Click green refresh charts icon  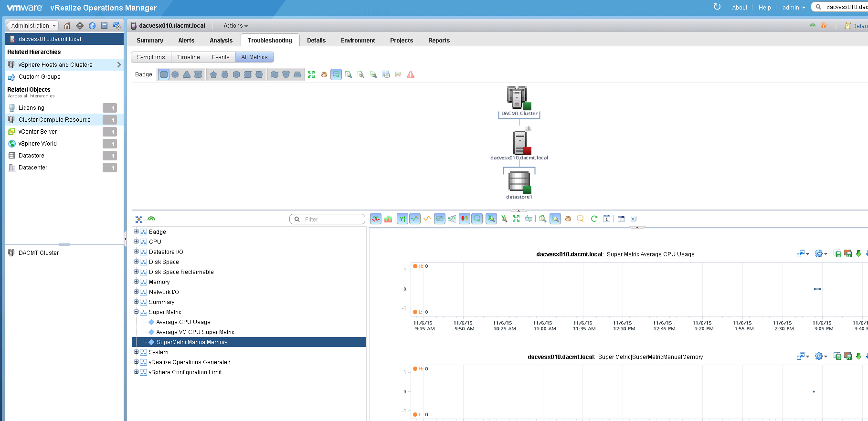click(x=594, y=219)
